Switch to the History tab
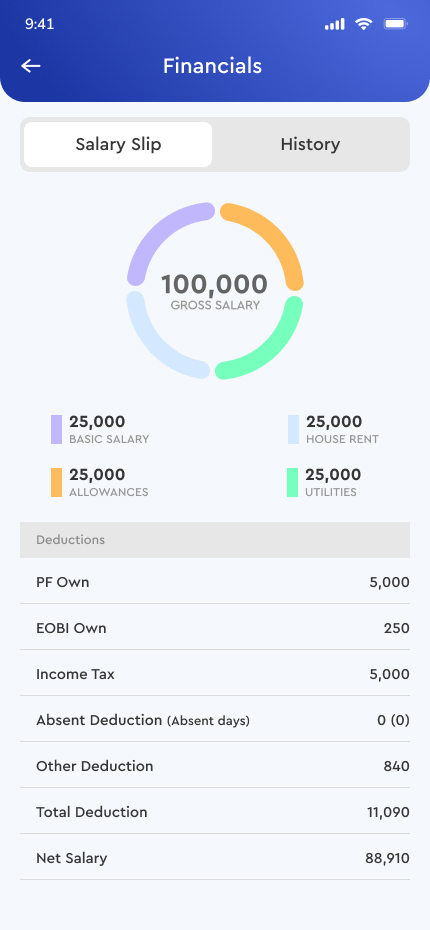430x930 pixels. (x=310, y=144)
